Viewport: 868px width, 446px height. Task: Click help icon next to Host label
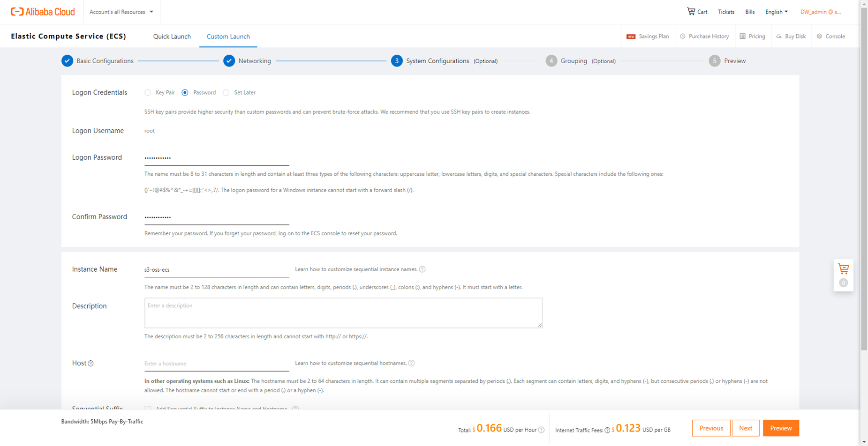91,364
